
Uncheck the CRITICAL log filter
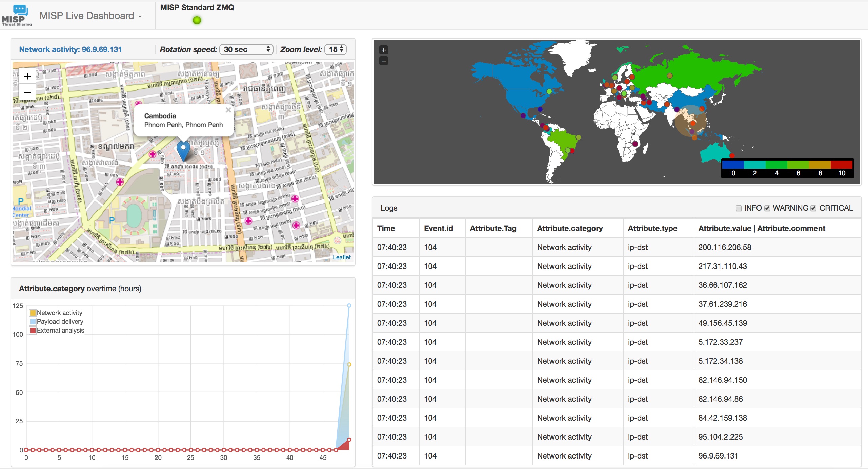pos(813,208)
